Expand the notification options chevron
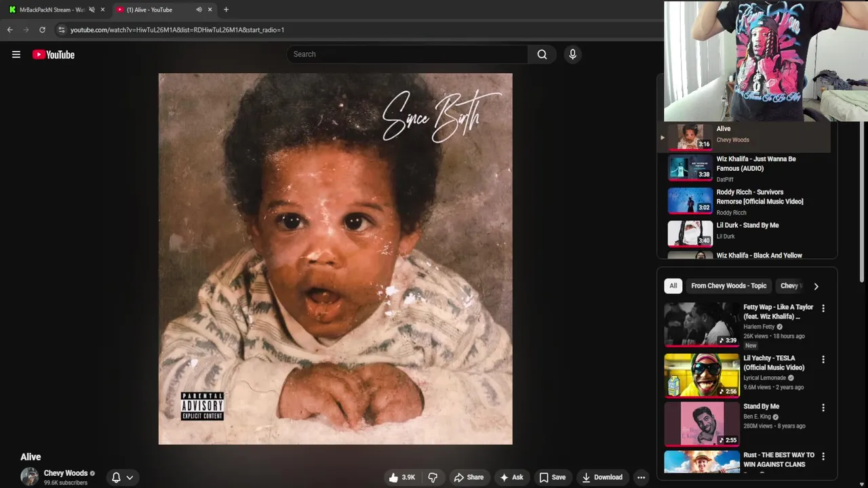The height and width of the screenshot is (488, 868). tap(130, 477)
